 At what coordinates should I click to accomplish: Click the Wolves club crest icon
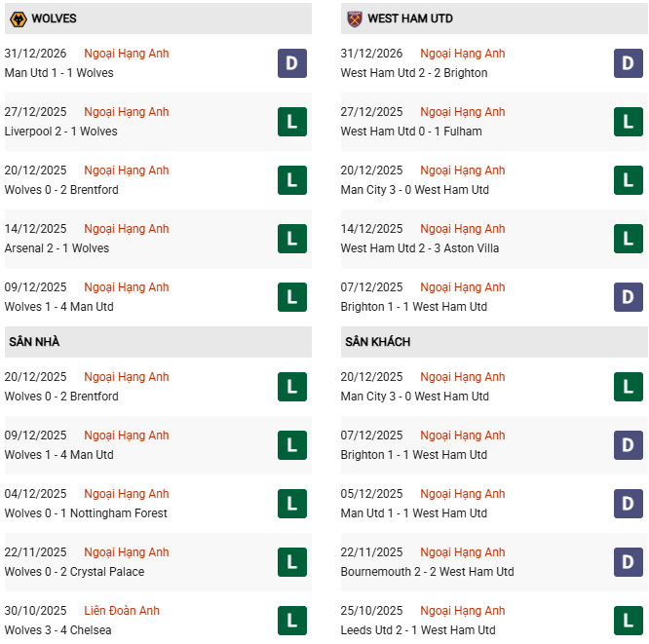(x=18, y=19)
